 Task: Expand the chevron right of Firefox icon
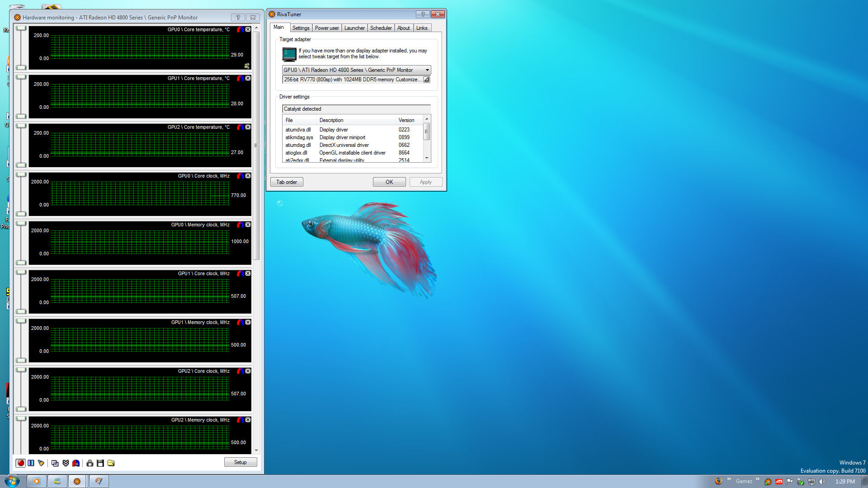click(x=729, y=479)
